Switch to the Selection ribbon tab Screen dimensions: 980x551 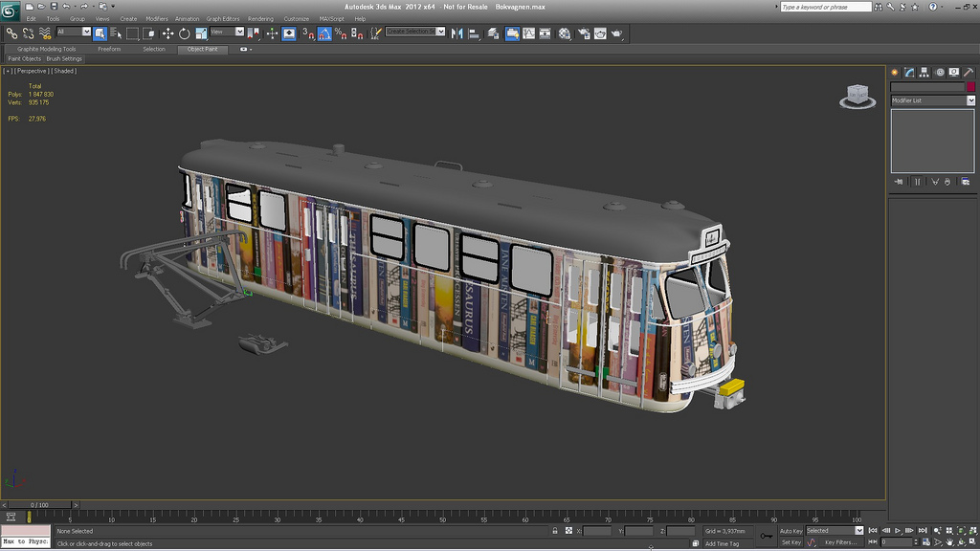coord(154,49)
